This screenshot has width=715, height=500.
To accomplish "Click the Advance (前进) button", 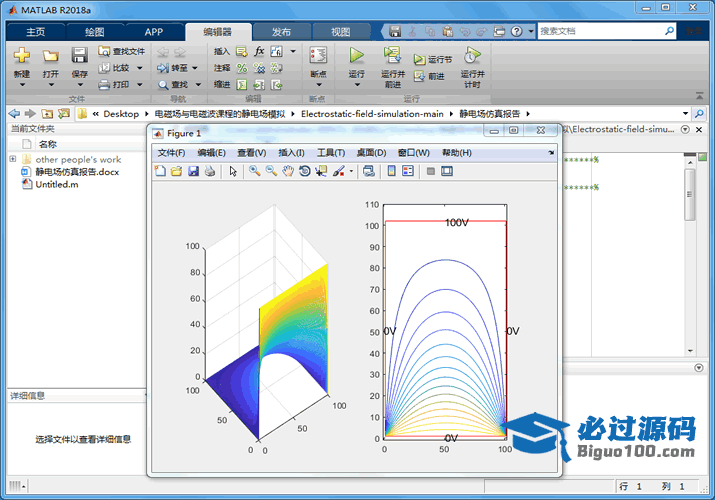I will tap(429, 76).
